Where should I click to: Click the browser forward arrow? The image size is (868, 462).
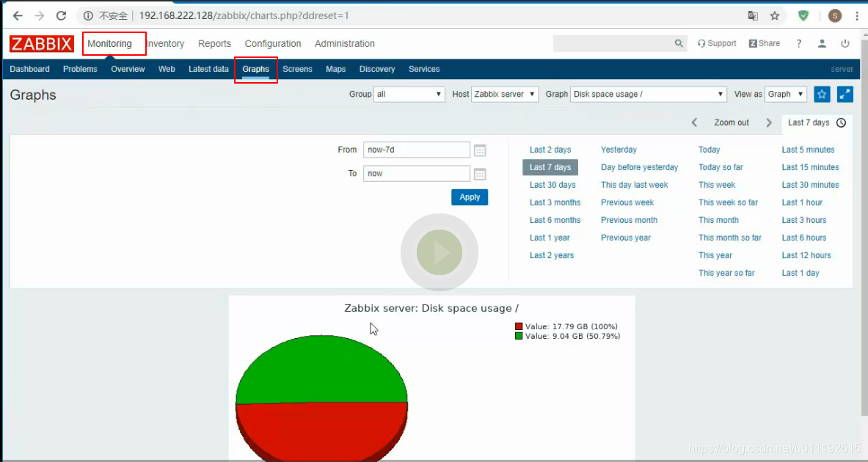(40, 15)
